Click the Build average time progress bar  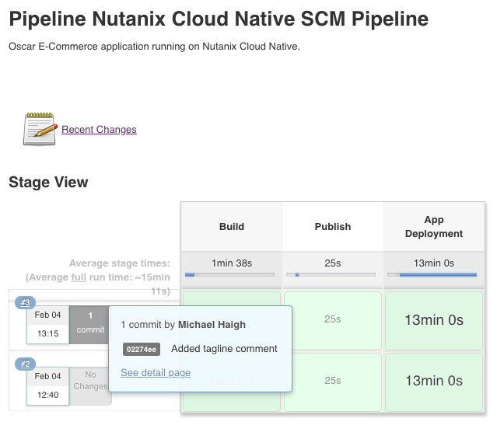(x=229, y=274)
